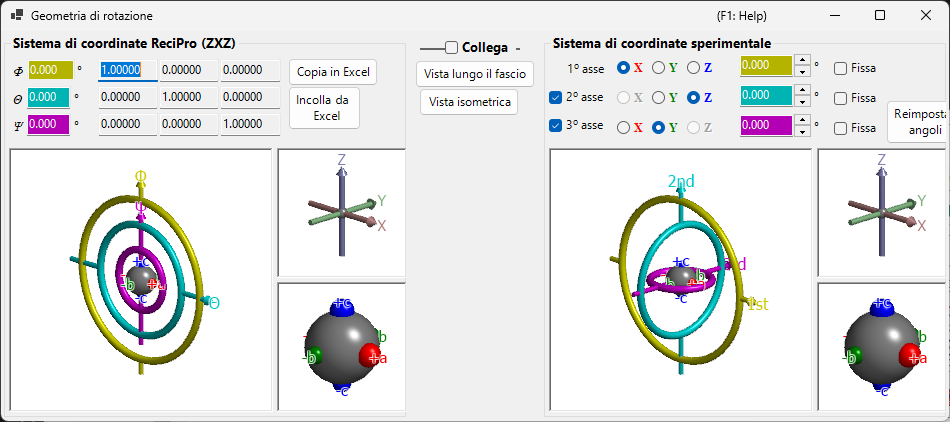
Task: Uncheck the 3° asse checkbox
Action: pyautogui.click(x=555, y=126)
